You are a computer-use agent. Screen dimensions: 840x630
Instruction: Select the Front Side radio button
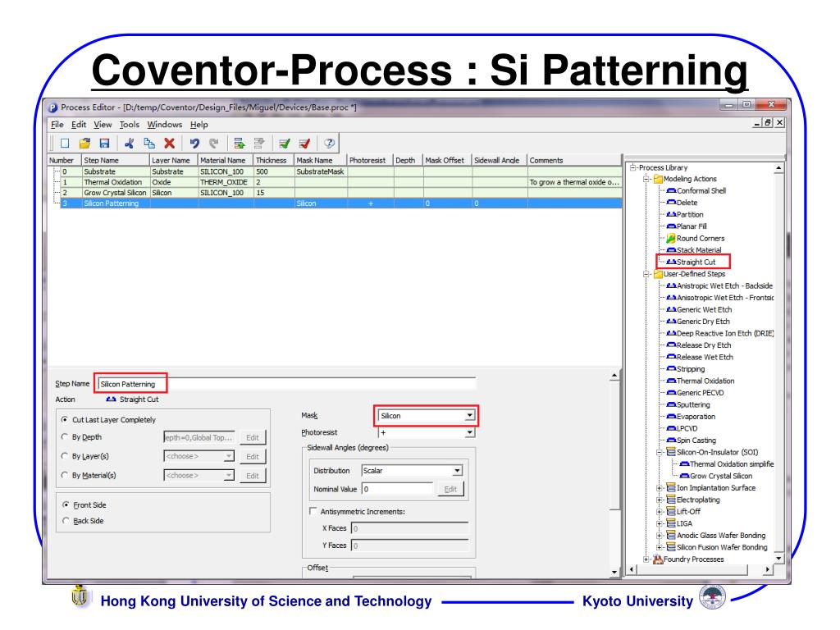[x=66, y=504]
